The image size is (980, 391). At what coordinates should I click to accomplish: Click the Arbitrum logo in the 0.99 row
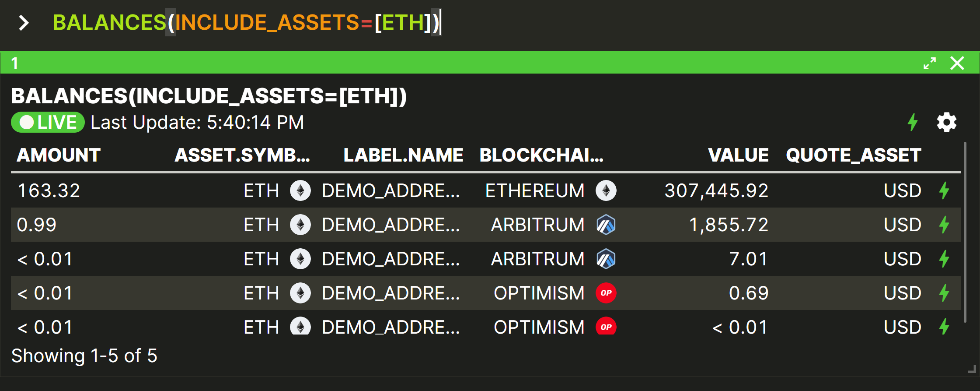606,225
